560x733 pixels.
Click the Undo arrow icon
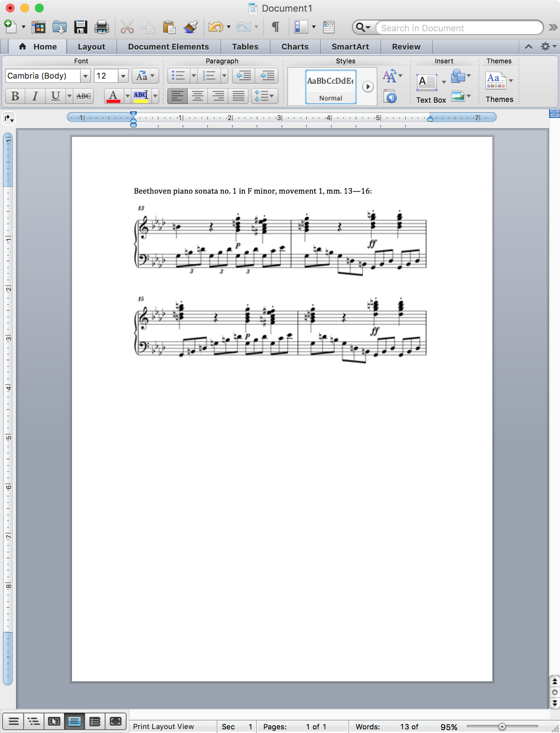coord(216,27)
